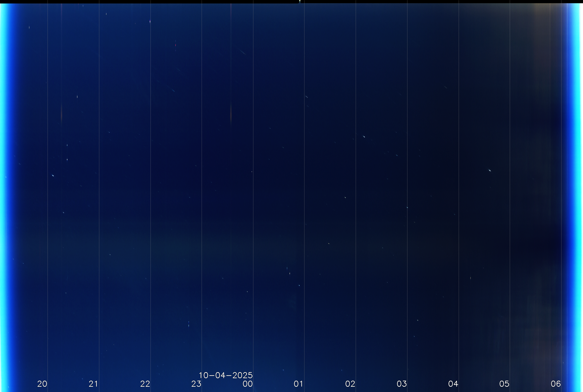Click the 02 hour label
The width and height of the screenshot is (583, 392).
point(350,383)
